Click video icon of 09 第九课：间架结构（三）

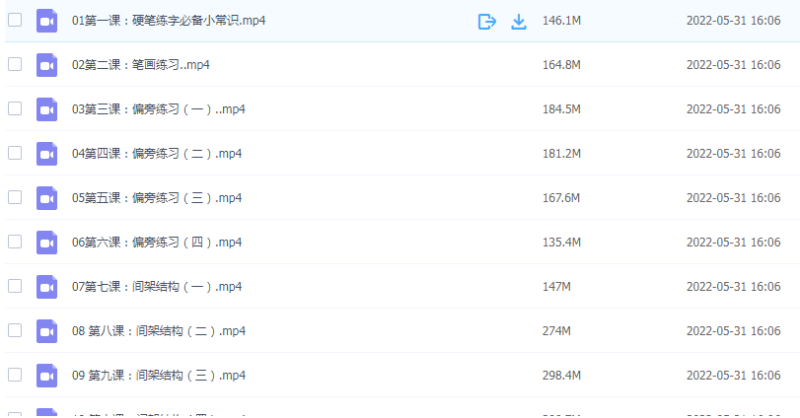click(x=46, y=375)
